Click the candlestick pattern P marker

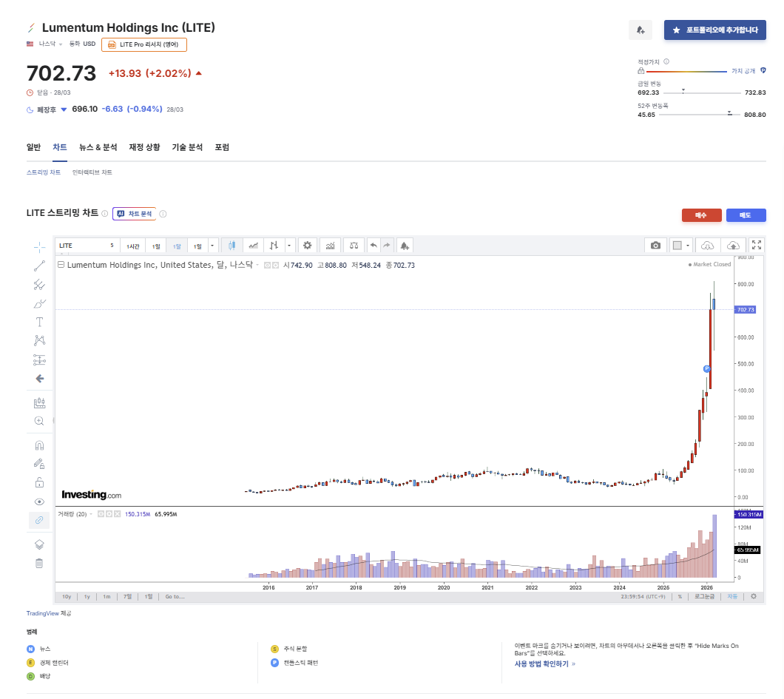tap(706, 369)
